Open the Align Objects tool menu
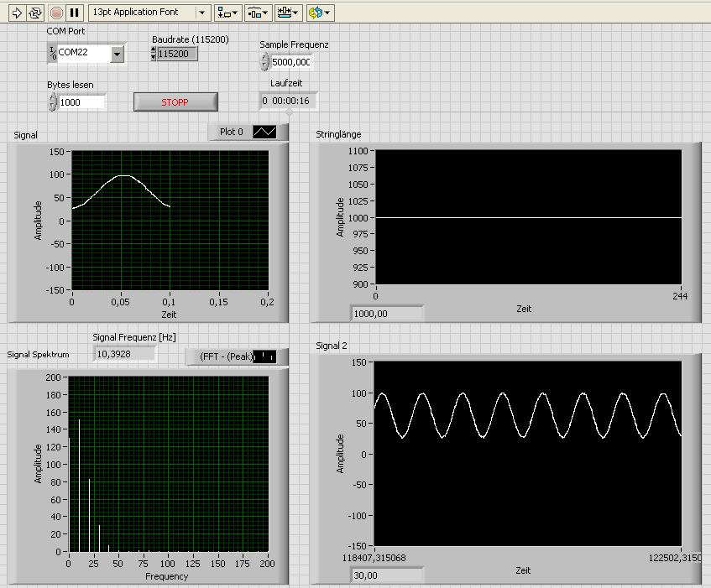The height and width of the screenshot is (588, 711). point(227,13)
